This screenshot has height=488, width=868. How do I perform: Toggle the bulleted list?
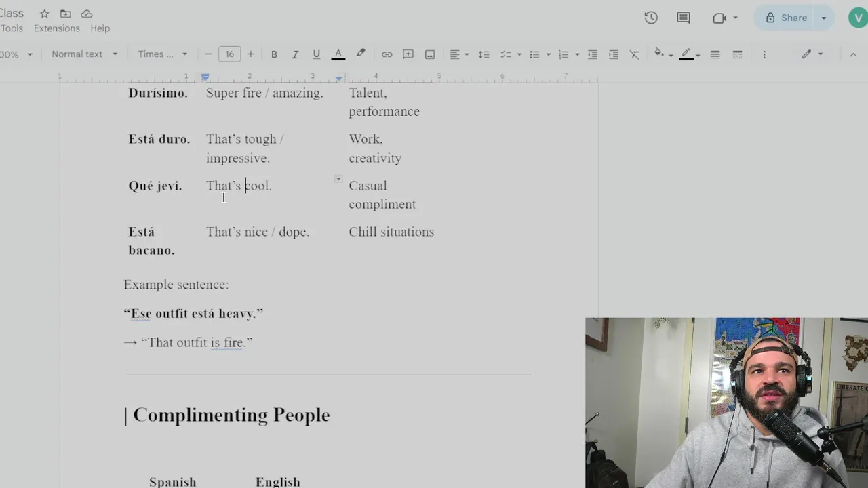coord(534,54)
